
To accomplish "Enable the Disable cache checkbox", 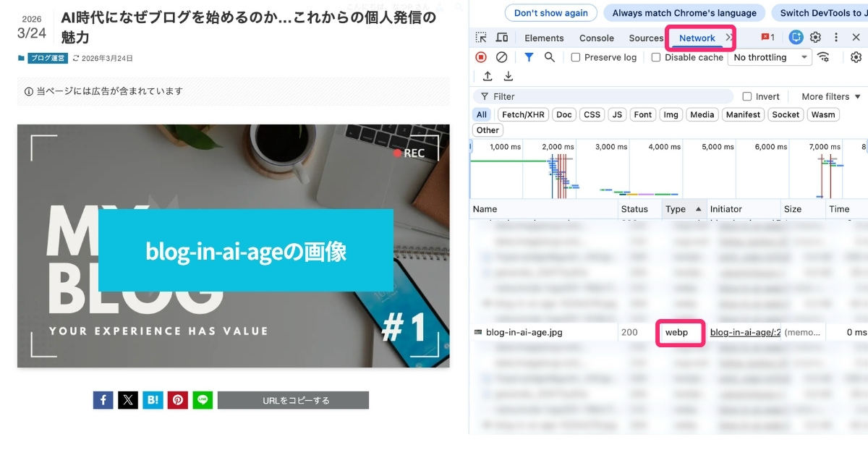I will 657,57.
